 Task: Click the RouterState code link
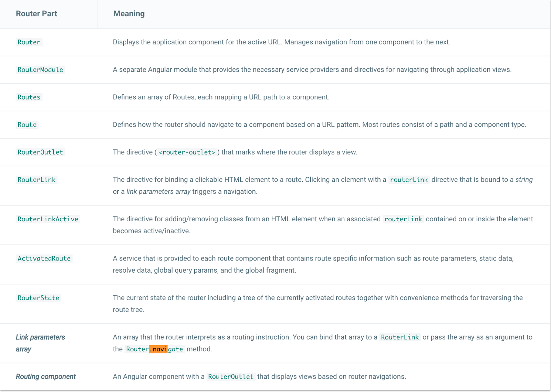(x=39, y=298)
